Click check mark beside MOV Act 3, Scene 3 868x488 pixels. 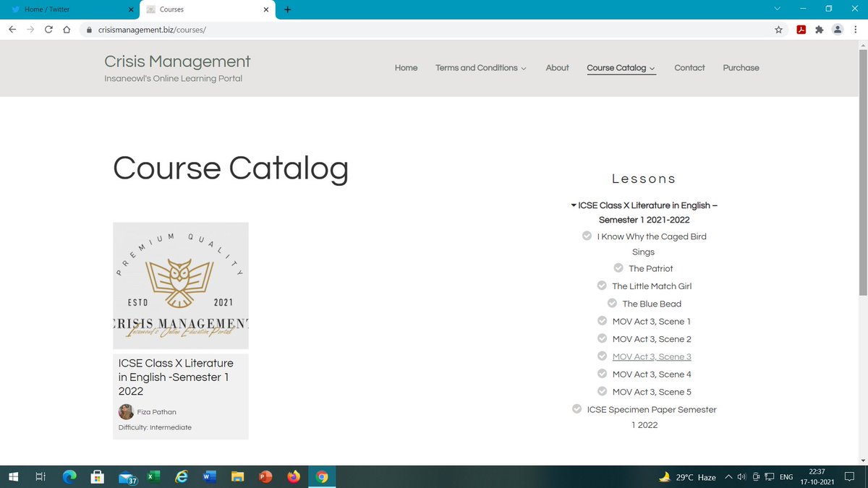602,356
